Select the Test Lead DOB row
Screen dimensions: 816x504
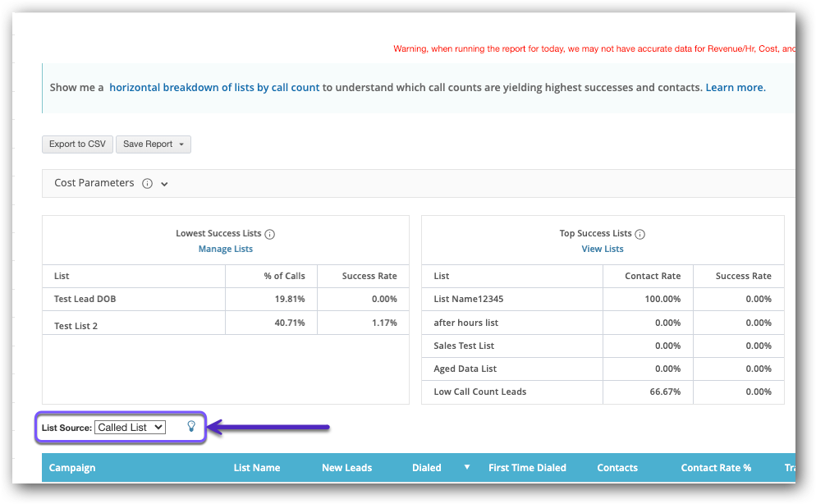[85, 299]
